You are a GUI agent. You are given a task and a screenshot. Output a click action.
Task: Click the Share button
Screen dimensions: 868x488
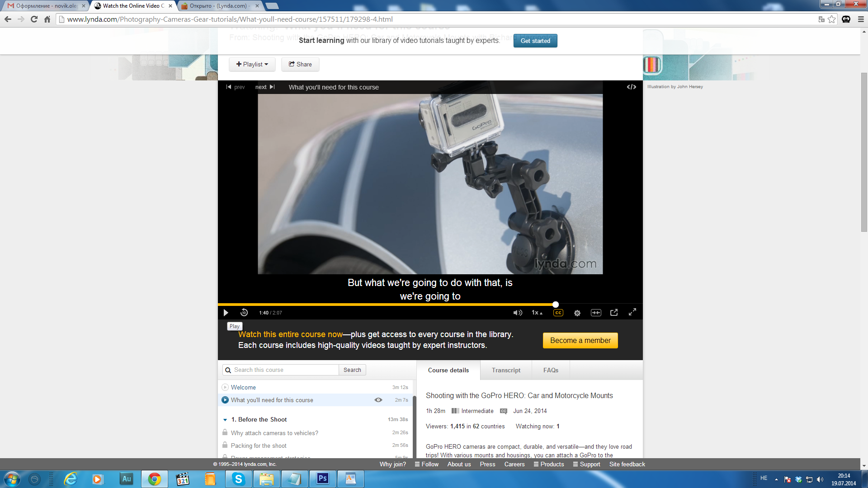tap(300, 64)
